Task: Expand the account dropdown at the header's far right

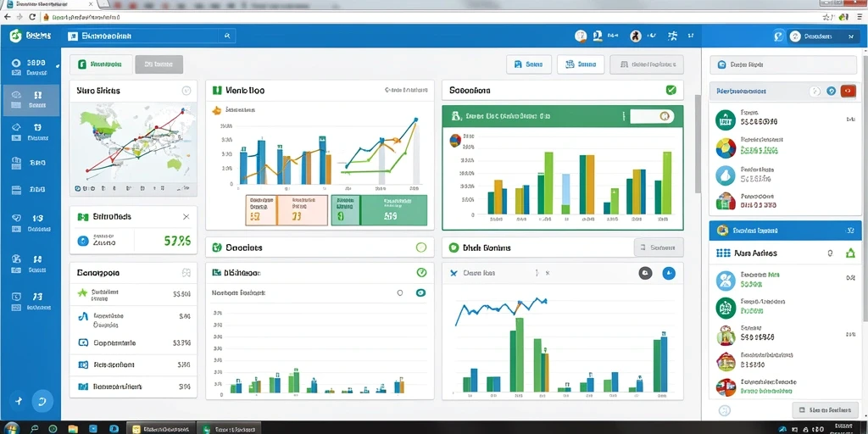Action: click(x=824, y=36)
